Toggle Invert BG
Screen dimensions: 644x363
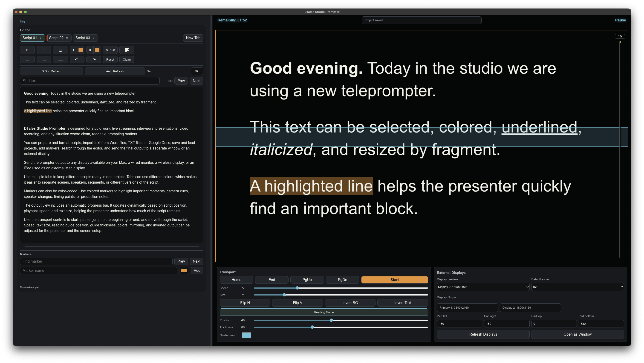point(350,303)
